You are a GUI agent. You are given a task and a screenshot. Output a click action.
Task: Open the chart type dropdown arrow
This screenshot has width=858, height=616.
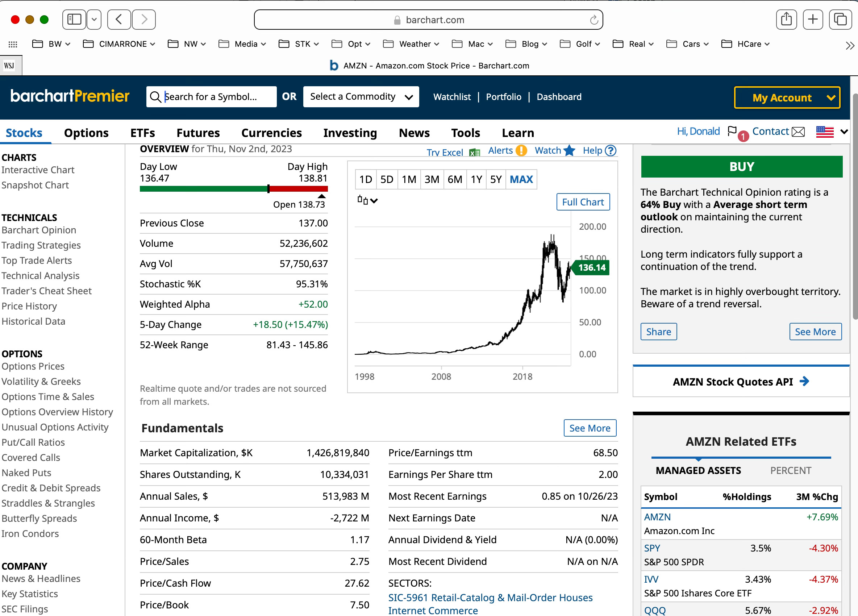point(374,200)
